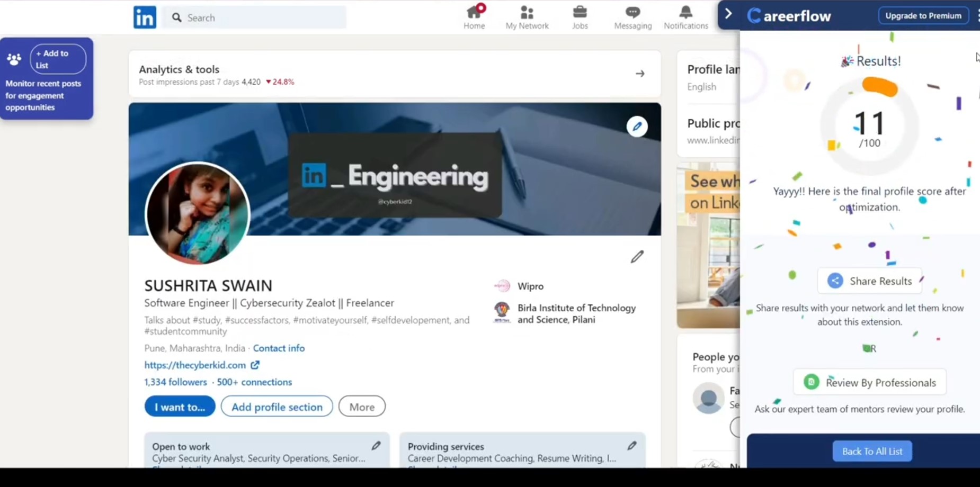The width and height of the screenshot is (980, 487).
Task: View the 1,334 followers link
Action: pyautogui.click(x=175, y=382)
